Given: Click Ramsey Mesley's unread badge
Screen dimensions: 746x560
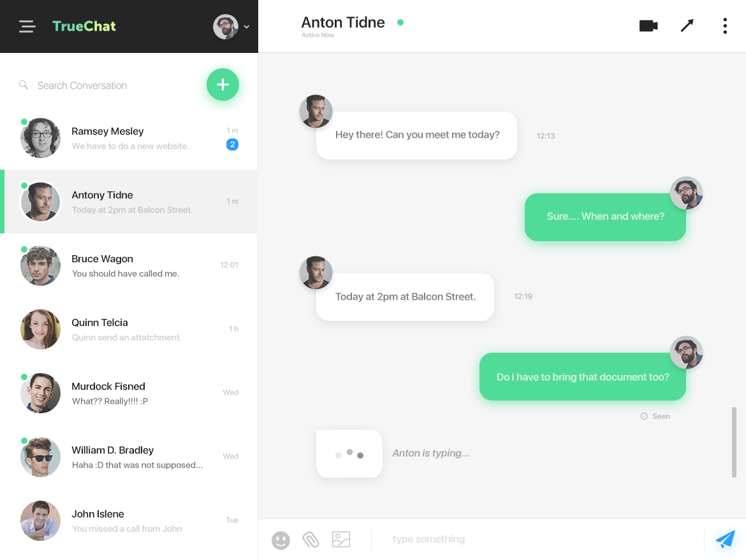Looking at the screenshot, I should [232, 144].
